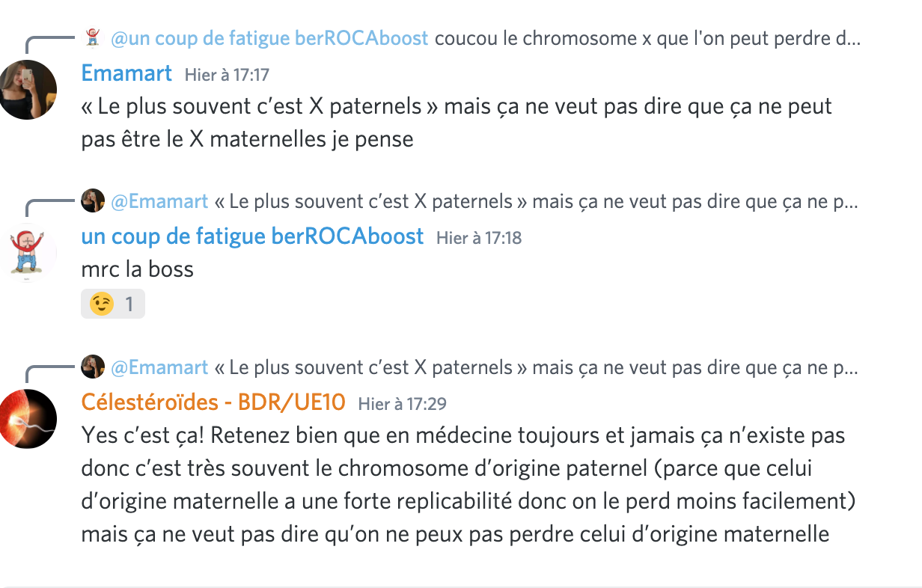Click the orange 'Célestéroïdes - BDR/UE10' username

point(213,402)
